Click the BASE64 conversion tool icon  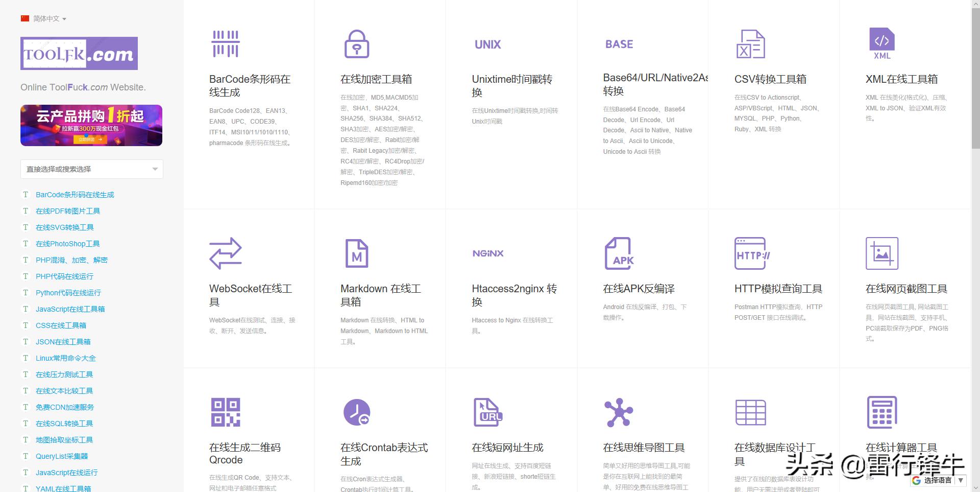619,44
